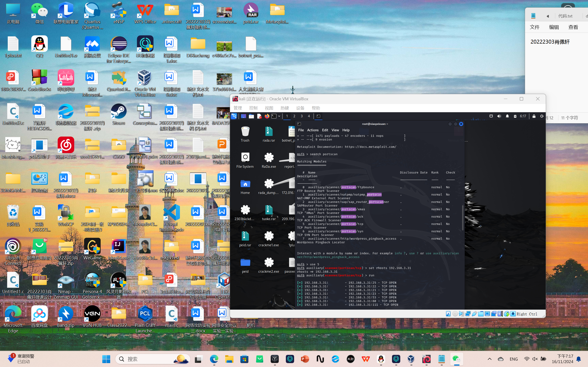Open Notepad 文件 menu
Screen dimensions: 588x367
point(534,27)
